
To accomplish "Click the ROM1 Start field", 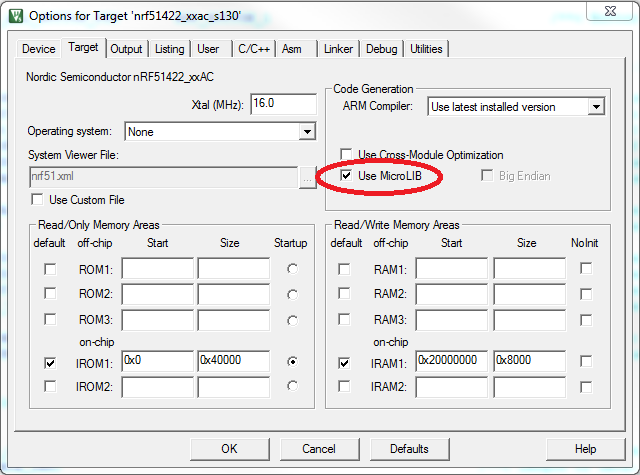I will [x=158, y=268].
